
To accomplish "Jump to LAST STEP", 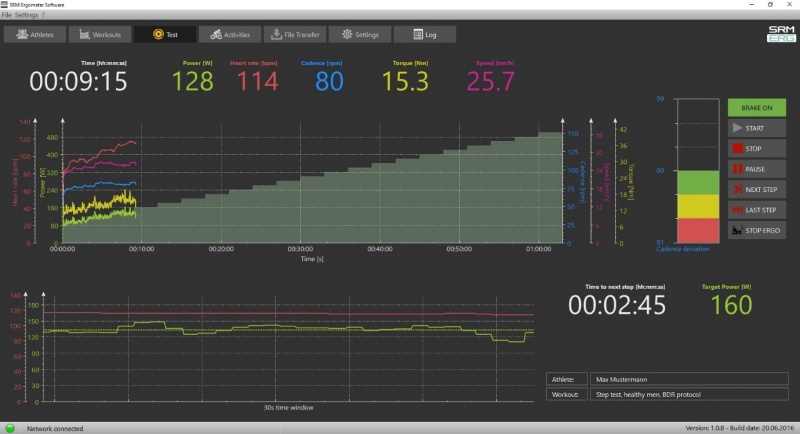I will (757, 210).
